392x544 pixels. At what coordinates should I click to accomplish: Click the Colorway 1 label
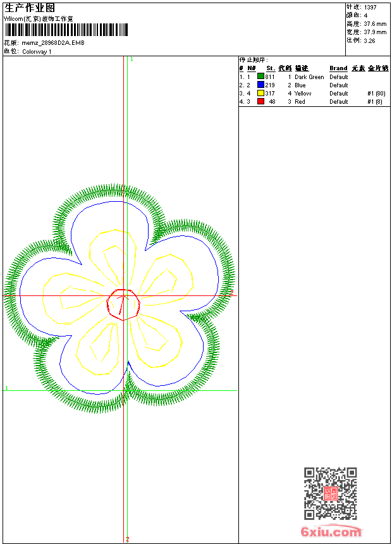(x=37, y=52)
